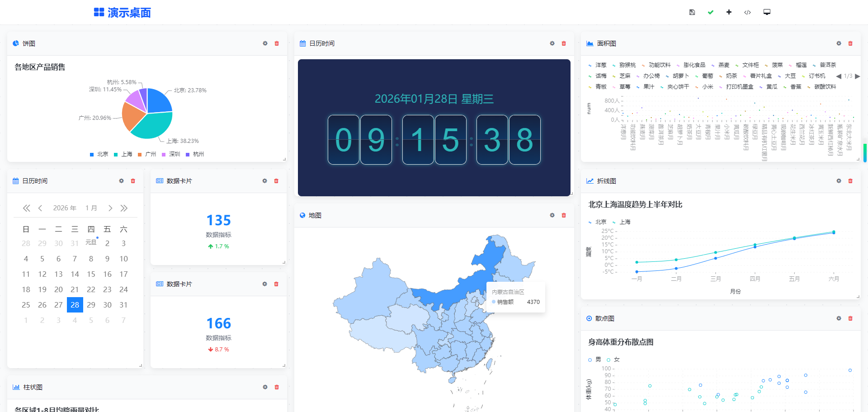
Task: Jump to next year with double chevron
Action: (x=124, y=208)
